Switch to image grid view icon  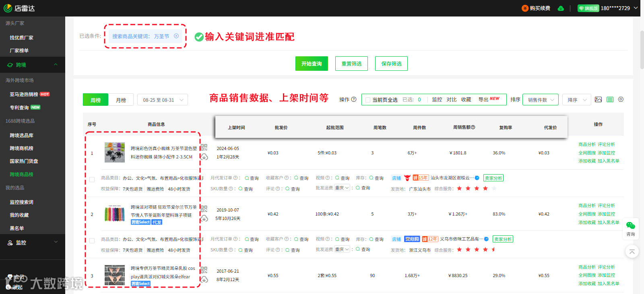599,99
